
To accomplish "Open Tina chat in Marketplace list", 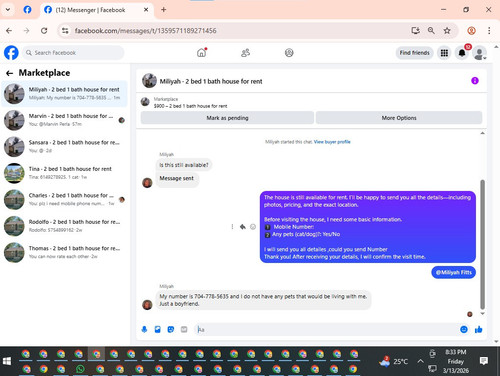I will point(65,173).
